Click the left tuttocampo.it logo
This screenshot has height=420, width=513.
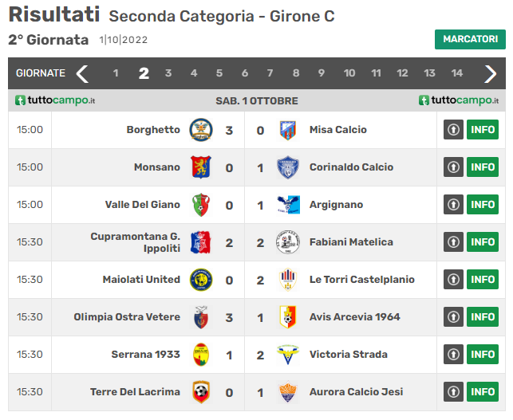(55, 100)
